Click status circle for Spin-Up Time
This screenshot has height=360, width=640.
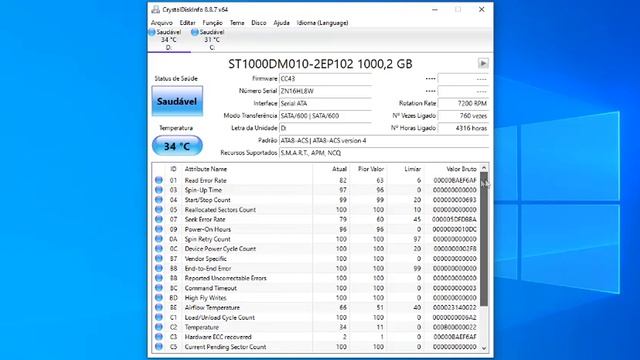[159, 190]
